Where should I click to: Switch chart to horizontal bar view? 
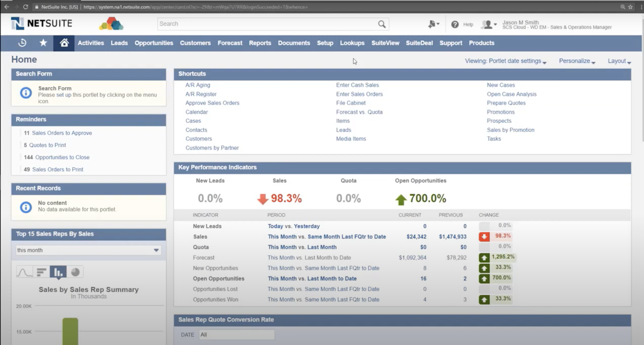pos(41,272)
